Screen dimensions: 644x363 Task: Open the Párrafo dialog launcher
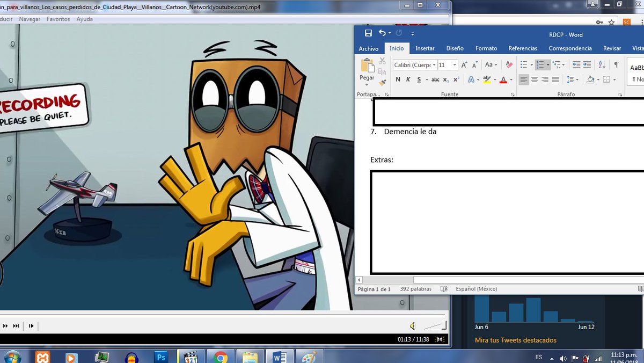click(621, 95)
